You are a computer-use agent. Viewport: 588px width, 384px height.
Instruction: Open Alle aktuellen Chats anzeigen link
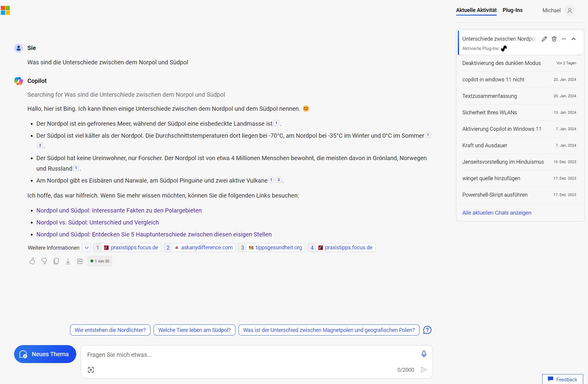click(x=497, y=213)
